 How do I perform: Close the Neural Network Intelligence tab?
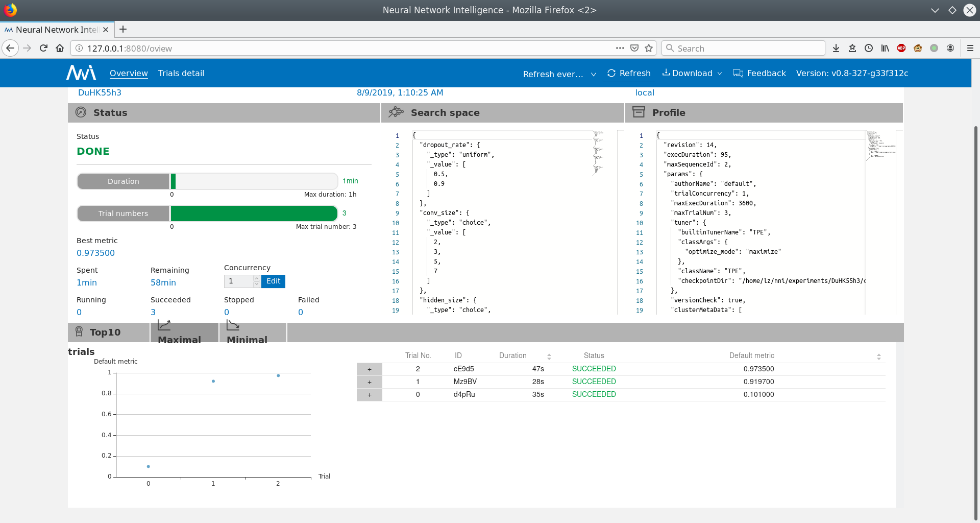(106, 30)
